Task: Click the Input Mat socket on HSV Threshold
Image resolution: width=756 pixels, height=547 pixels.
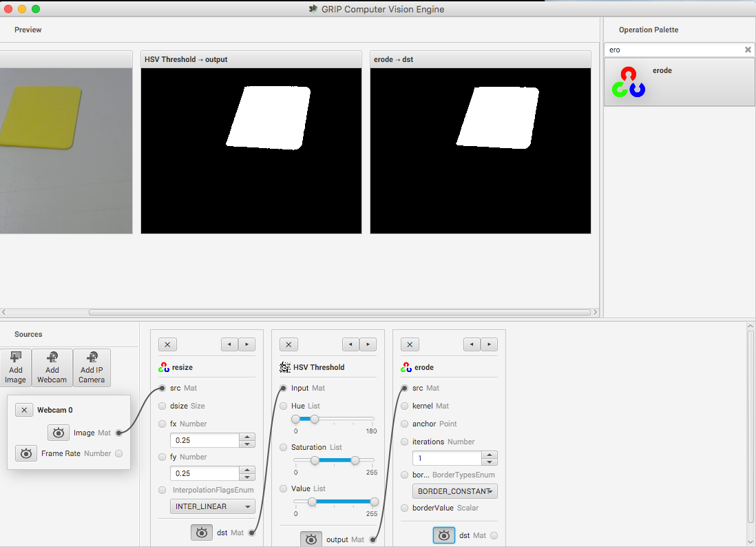Action: (283, 388)
